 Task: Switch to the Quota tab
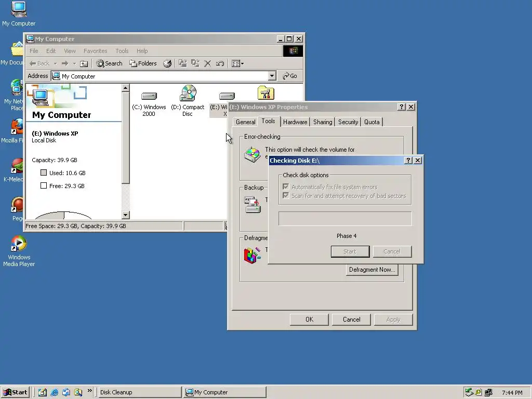pos(372,122)
